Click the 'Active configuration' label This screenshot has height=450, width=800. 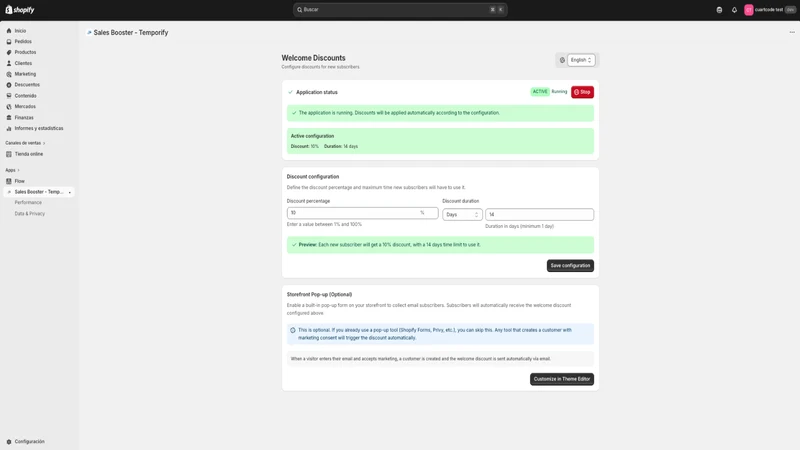[x=312, y=136]
